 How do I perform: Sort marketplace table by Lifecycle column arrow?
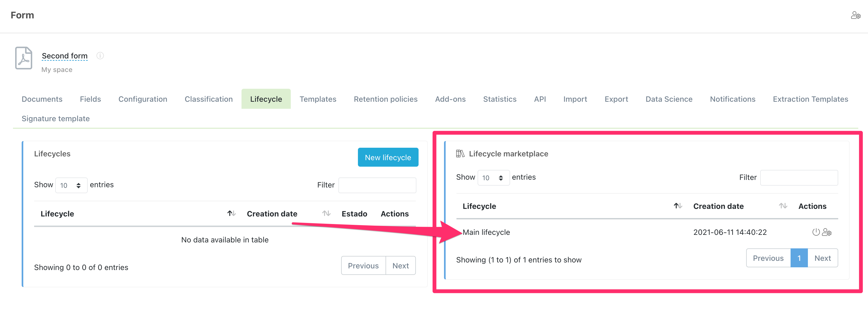coord(678,206)
